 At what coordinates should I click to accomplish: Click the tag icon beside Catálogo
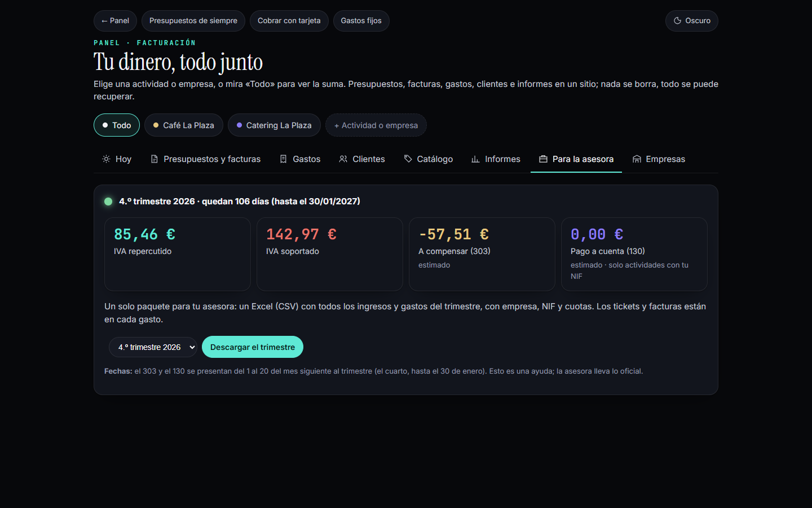[x=408, y=159]
